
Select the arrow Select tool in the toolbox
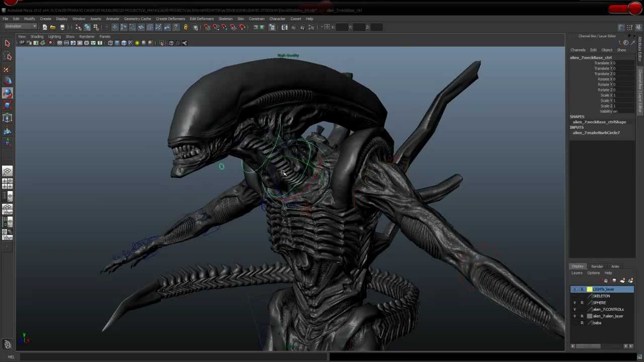tap(7, 43)
